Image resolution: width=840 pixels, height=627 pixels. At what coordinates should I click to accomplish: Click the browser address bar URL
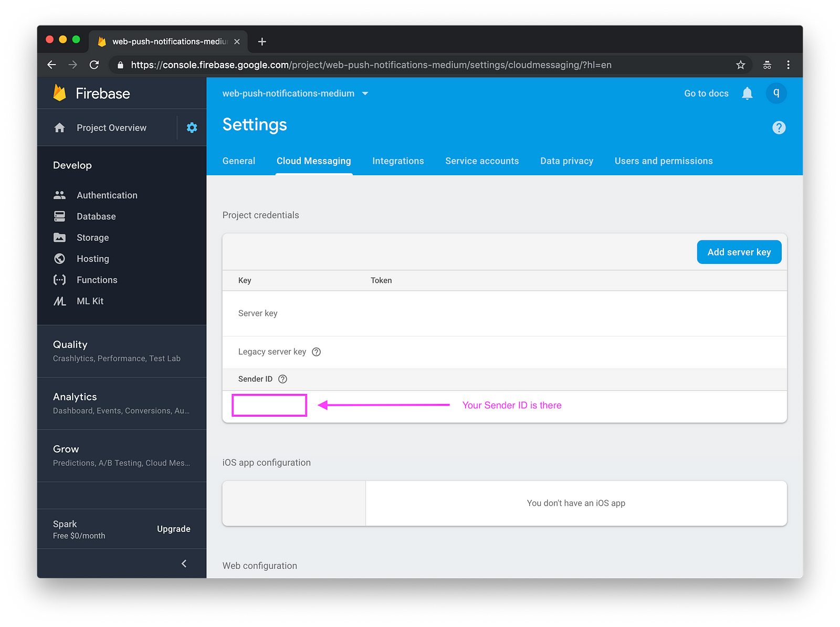pyautogui.click(x=371, y=65)
